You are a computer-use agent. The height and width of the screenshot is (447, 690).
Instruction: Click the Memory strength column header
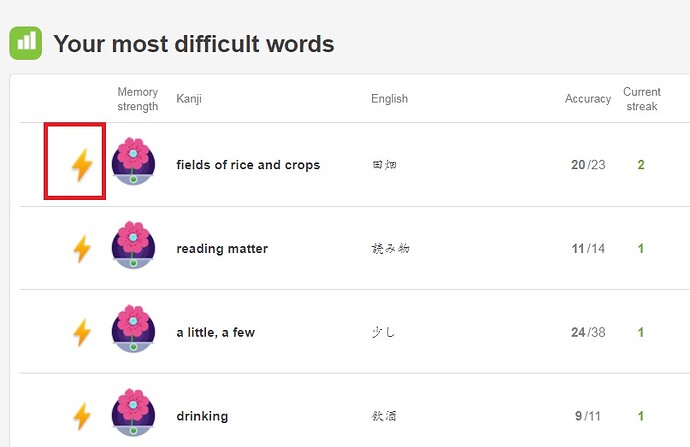[138, 99]
